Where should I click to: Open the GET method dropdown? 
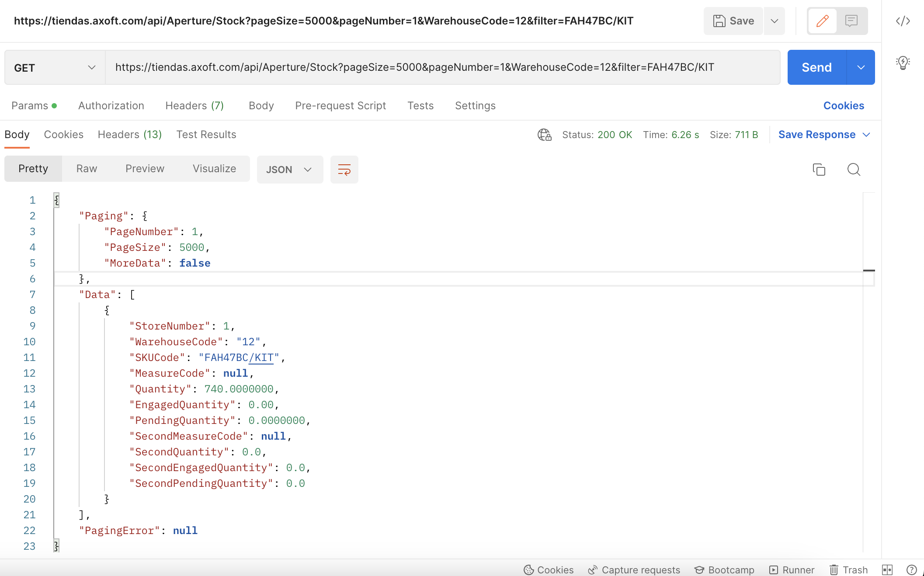pos(53,67)
